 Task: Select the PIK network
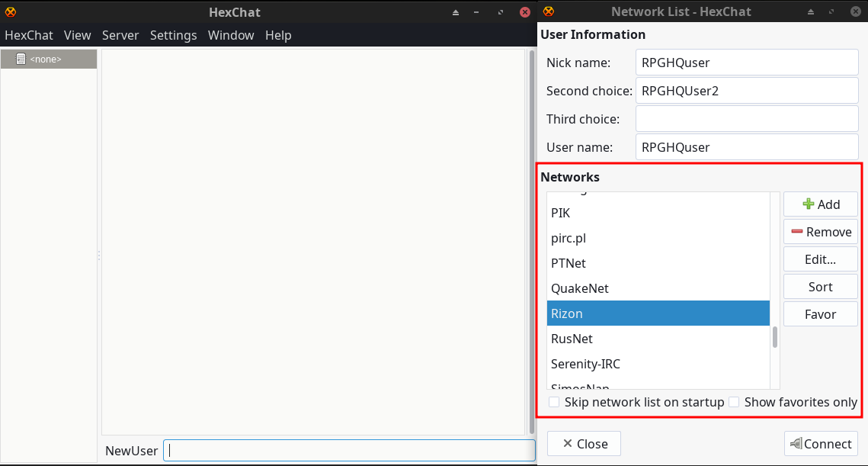point(658,213)
